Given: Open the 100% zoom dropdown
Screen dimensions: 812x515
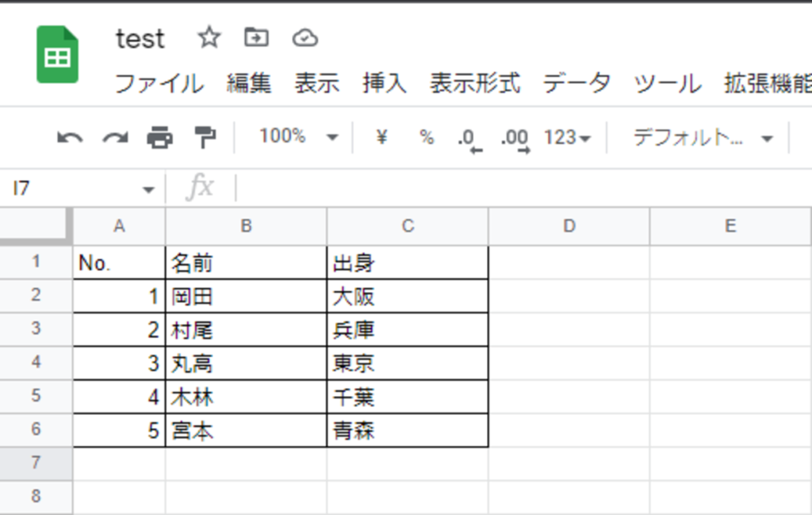Looking at the screenshot, I should point(298,137).
